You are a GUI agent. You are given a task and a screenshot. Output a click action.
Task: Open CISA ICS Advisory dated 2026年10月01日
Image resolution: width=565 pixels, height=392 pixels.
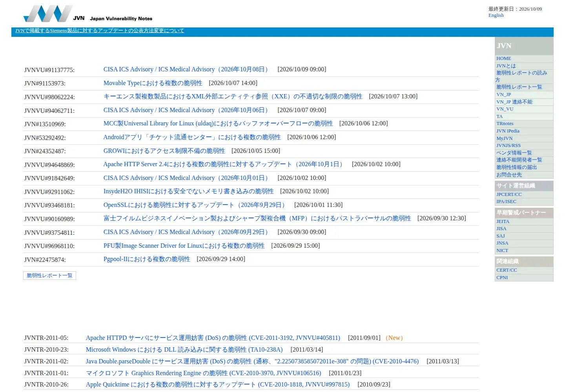(187, 178)
